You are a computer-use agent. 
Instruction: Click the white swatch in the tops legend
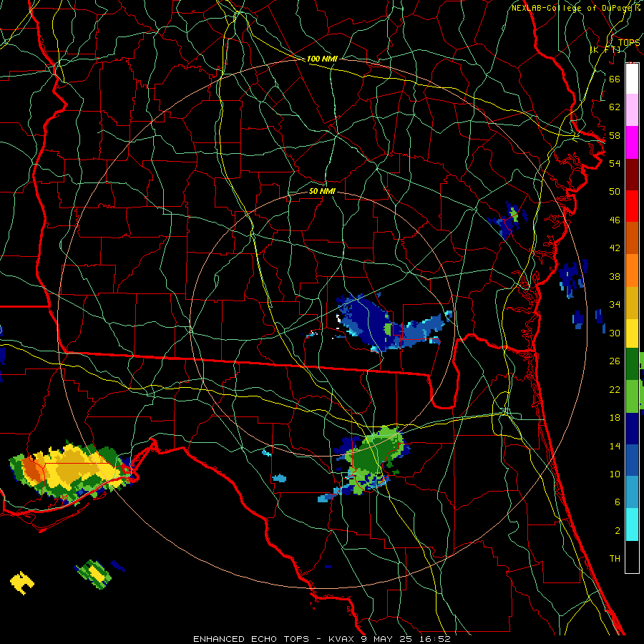pyautogui.click(x=632, y=79)
